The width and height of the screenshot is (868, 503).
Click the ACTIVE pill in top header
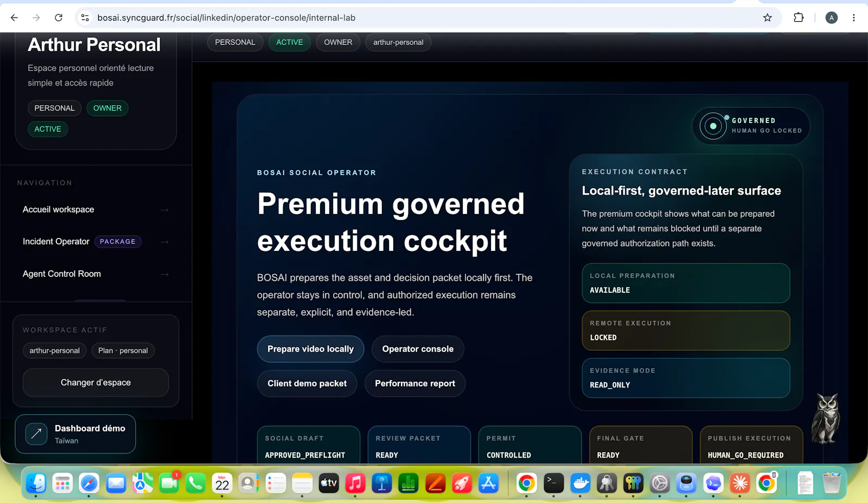pos(290,42)
